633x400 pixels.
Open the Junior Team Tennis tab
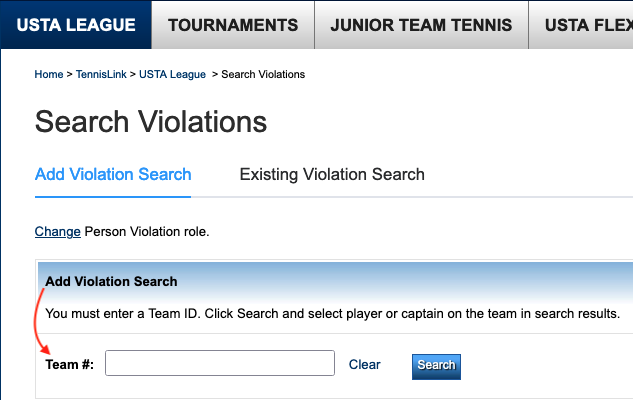click(x=421, y=25)
